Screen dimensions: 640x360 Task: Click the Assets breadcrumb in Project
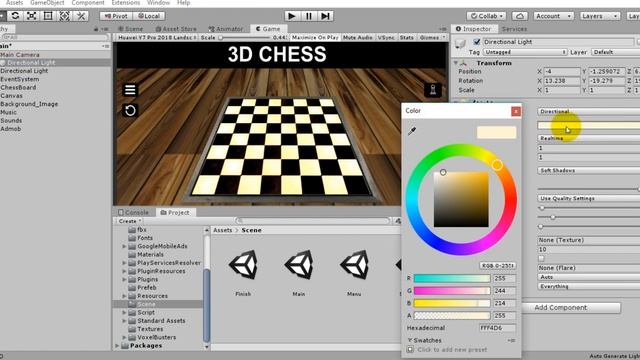click(222, 230)
